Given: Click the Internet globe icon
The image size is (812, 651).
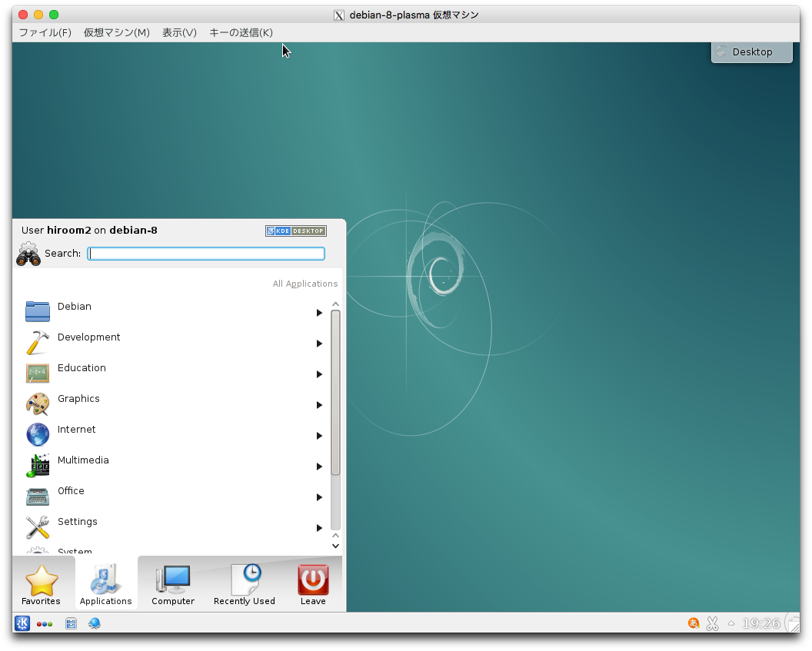Looking at the screenshot, I should [x=37, y=434].
